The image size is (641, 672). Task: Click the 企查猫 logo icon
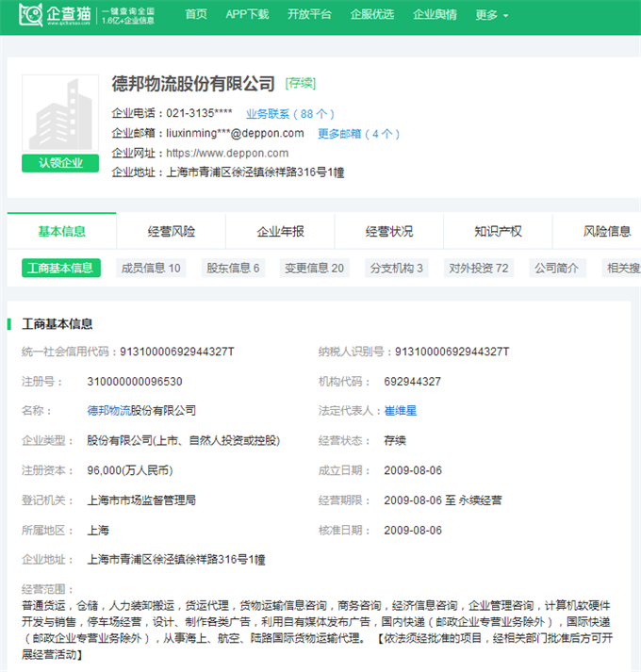tap(31, 14)
